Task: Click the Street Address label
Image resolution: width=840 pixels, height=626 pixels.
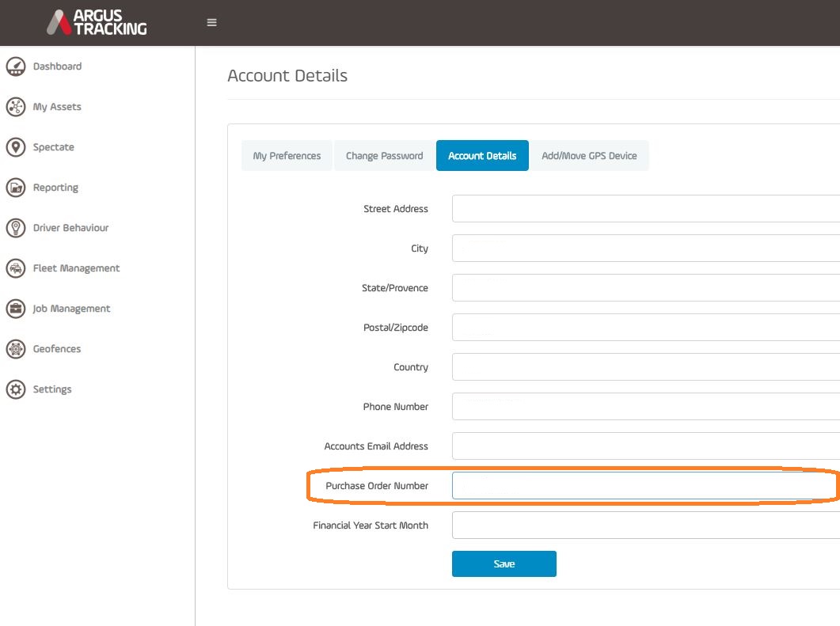Action: (x=395, y=209)
